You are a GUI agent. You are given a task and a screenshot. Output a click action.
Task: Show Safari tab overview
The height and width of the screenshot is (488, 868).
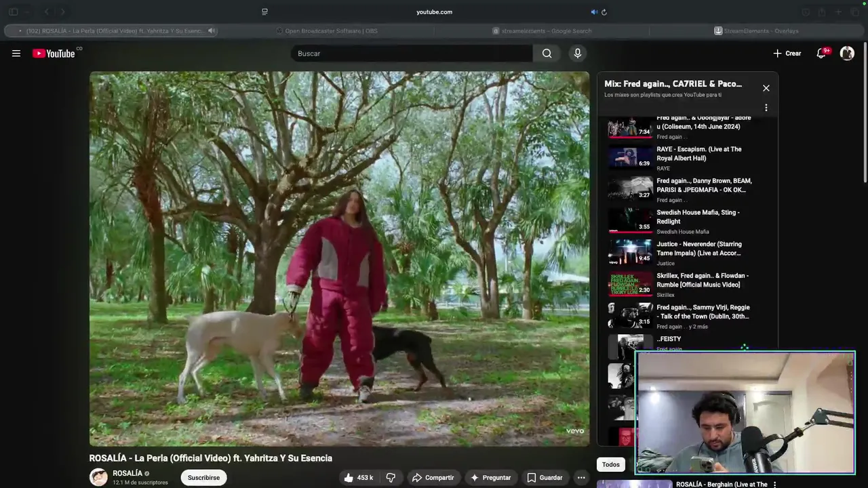coord(854,12)
